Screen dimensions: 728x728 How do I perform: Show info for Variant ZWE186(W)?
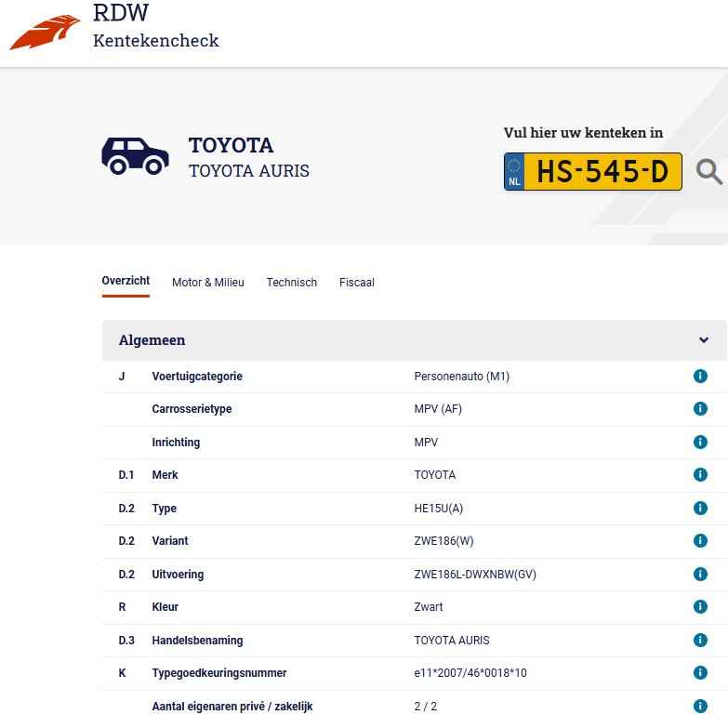coord(700,540)
